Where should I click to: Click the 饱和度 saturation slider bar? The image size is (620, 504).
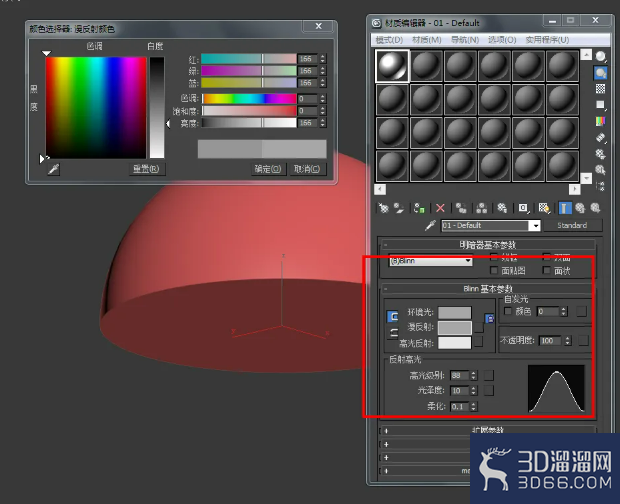pos(249,111)
